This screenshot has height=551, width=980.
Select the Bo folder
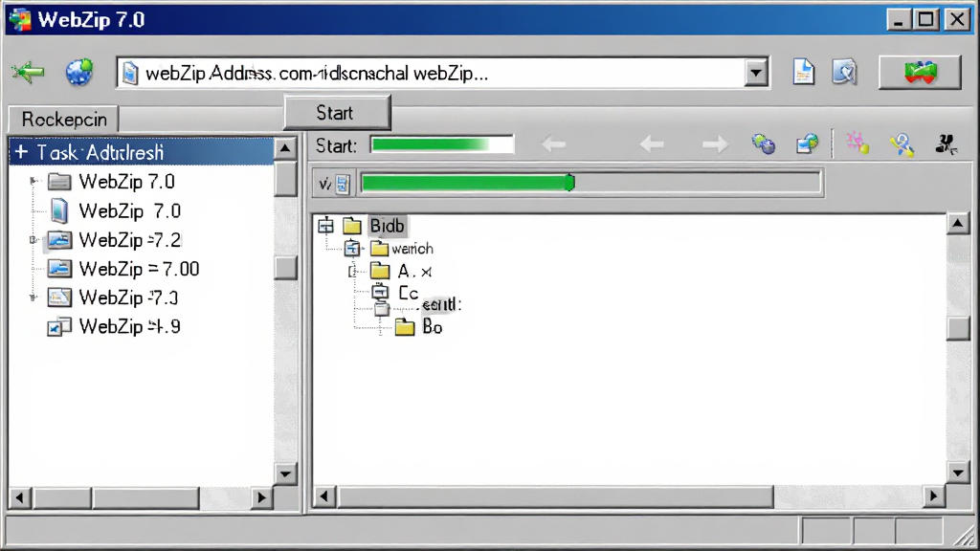(432, 327)
